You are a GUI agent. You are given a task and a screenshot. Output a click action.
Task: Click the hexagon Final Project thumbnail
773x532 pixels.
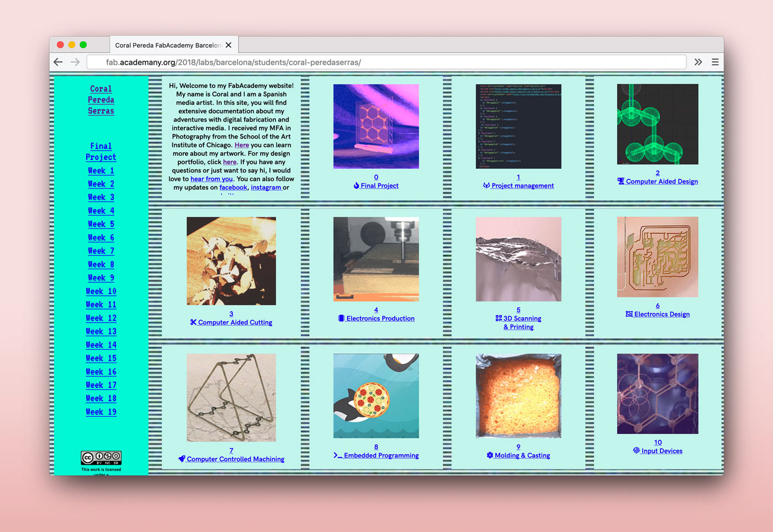pyautogui.click(x=376, y=126)
